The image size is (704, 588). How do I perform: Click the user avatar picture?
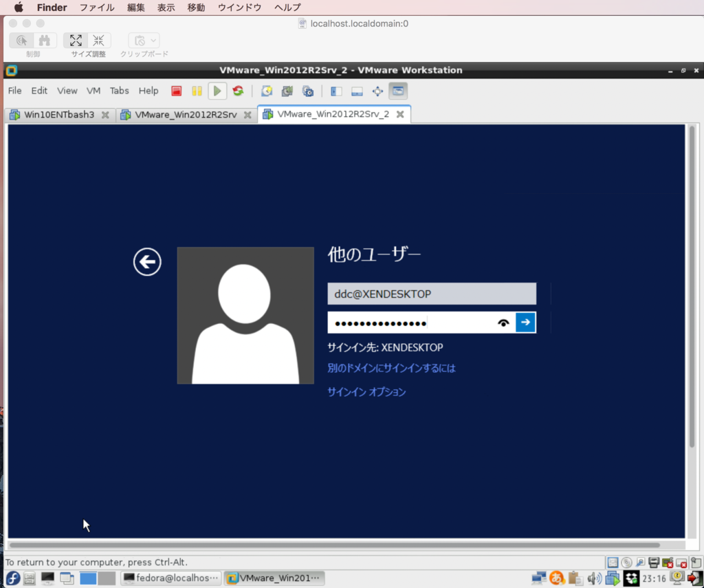click(x=245, y=316)
